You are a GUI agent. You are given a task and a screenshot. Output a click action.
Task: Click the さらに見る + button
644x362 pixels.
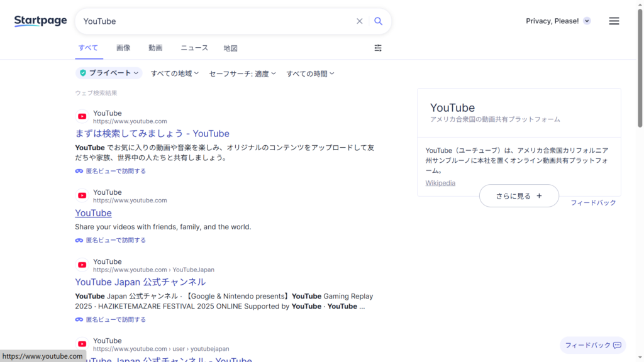click(x=519, y=196)
